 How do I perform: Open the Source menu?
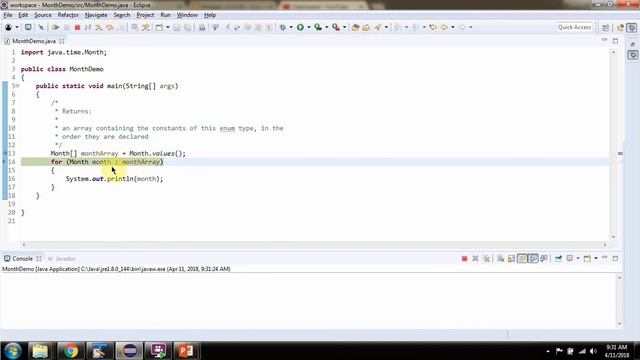click(x=43, y=15)
